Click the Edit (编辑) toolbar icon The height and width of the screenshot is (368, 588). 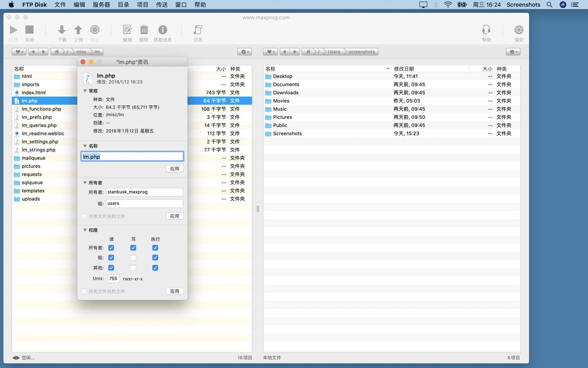[x=127, y=30]
